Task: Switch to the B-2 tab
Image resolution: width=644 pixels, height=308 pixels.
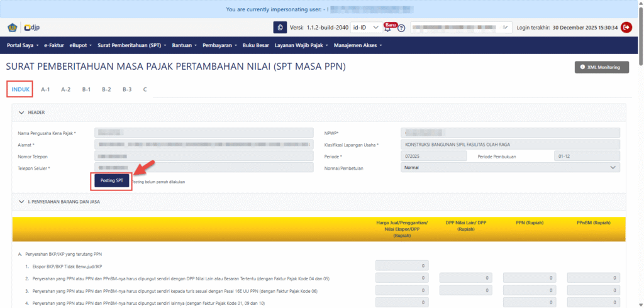Action: pyautogui.click(x=106, y=89)
